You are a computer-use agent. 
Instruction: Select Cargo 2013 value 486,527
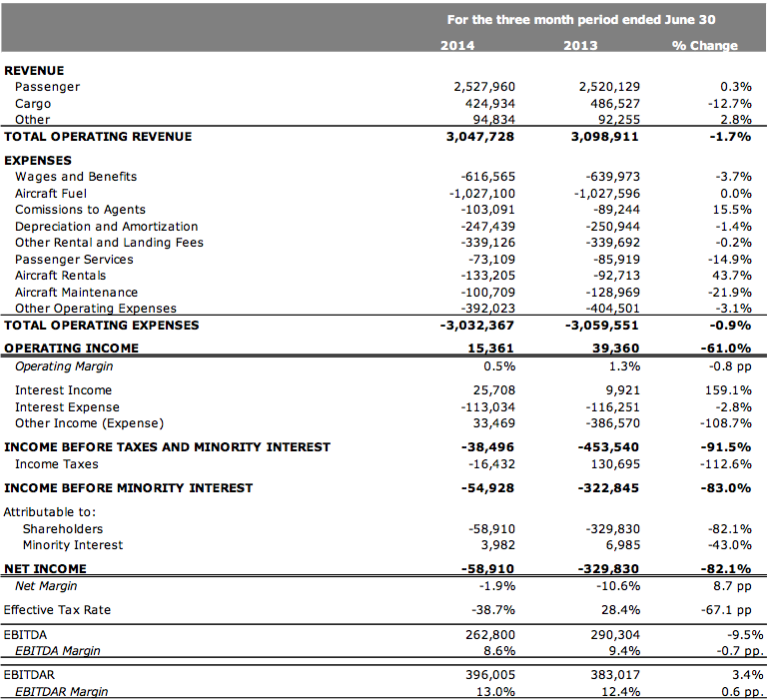(x=615, y=104)
